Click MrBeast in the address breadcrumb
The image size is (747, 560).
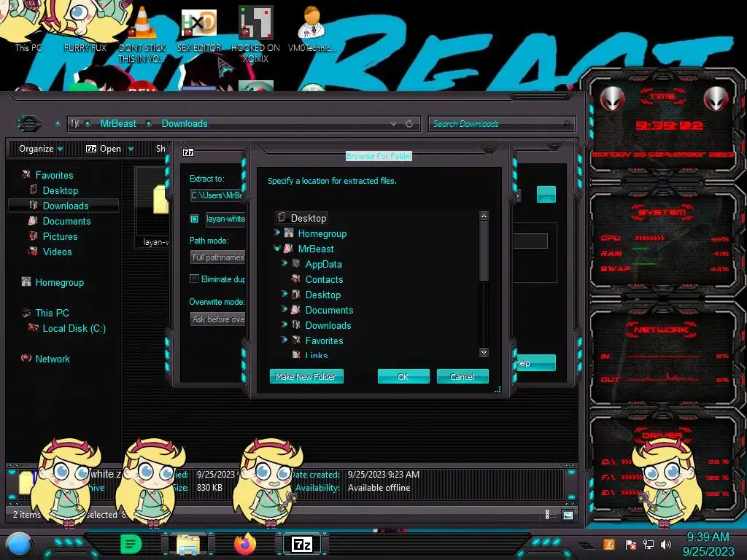[x=118, y=123]
